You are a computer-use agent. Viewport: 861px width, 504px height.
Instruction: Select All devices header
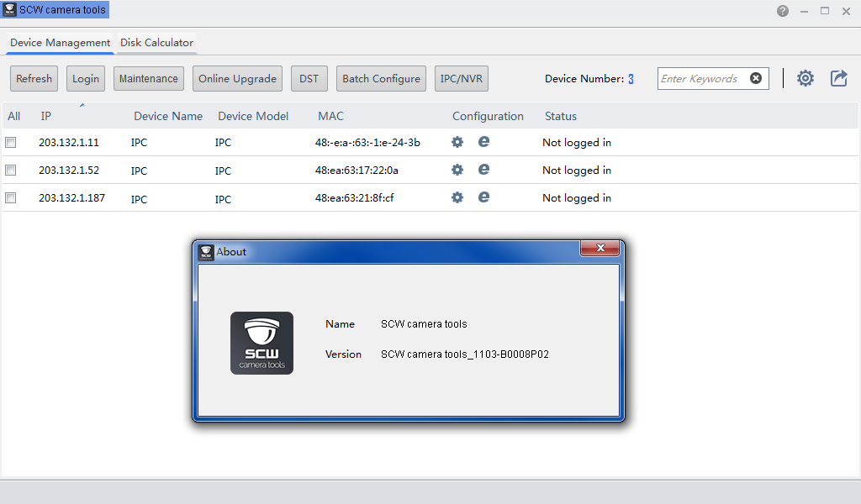13,116
